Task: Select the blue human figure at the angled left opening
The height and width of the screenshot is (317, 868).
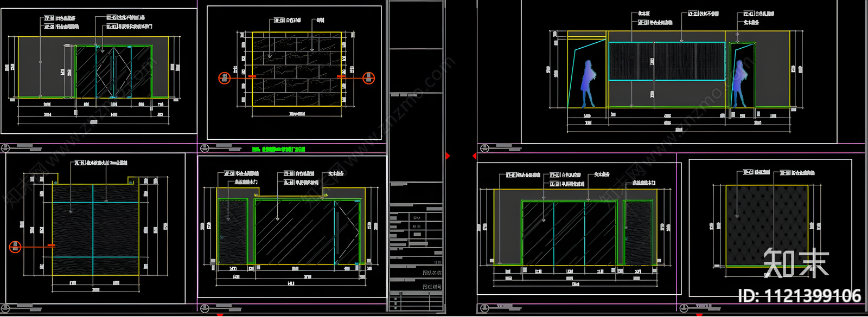Action: point(588,83)
